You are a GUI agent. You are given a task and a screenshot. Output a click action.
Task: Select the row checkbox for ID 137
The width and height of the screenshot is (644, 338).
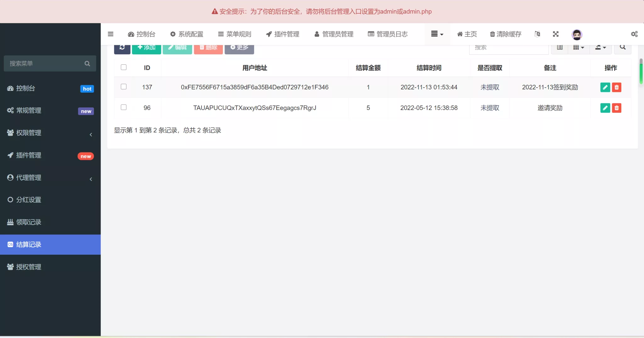[124, 87]
